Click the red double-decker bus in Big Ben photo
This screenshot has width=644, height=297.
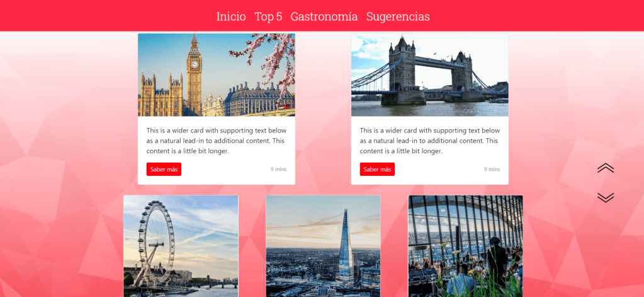[x=284, y=106]
